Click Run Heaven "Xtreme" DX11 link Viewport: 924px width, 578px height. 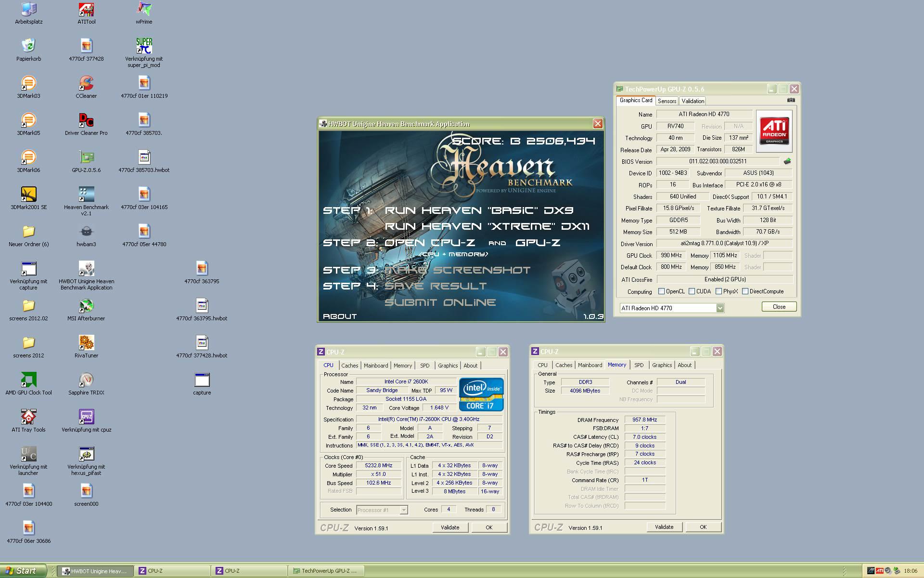[487, 226]
